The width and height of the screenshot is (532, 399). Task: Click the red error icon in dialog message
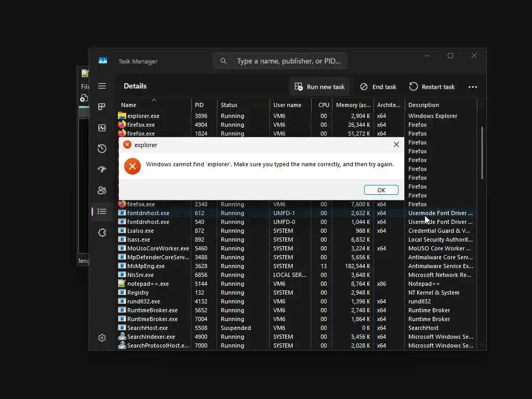[x=132, y=166]
